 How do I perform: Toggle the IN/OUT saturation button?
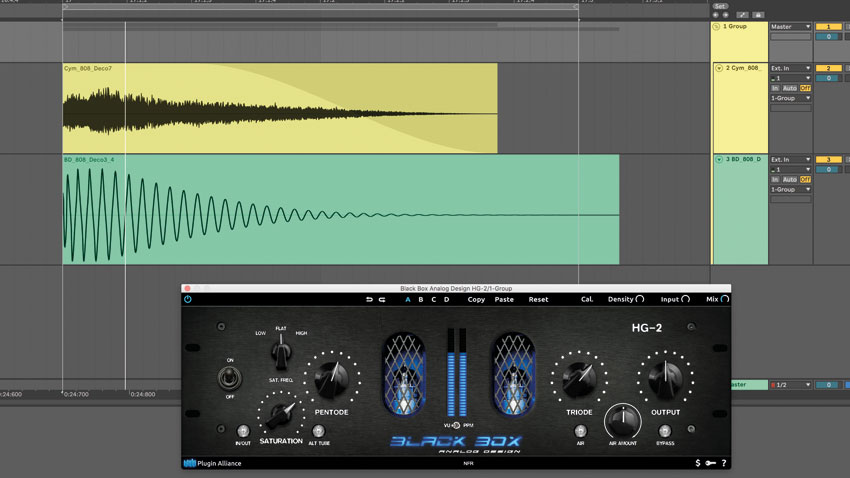coord(243,431)
